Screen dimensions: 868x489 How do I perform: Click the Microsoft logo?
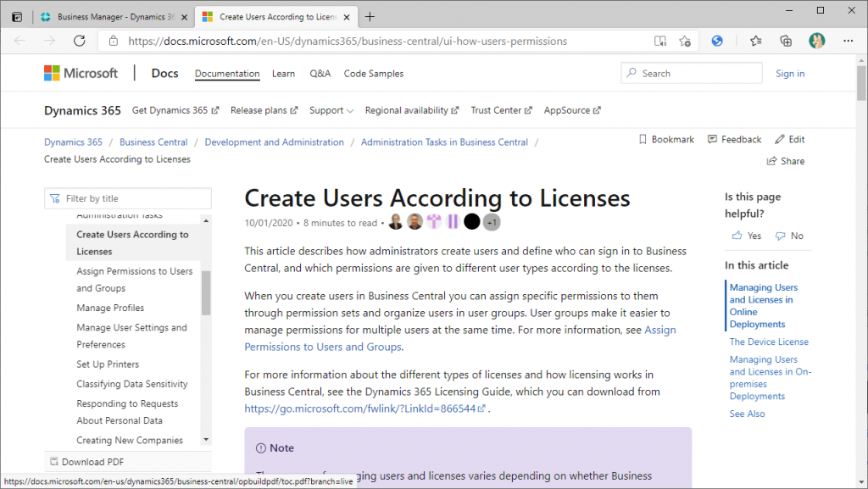[x=81, y=73]
